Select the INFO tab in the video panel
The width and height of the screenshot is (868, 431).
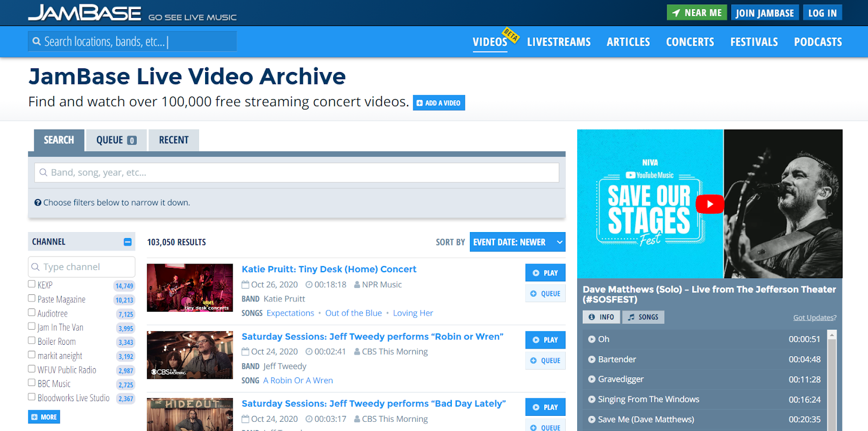click(601, 317)
